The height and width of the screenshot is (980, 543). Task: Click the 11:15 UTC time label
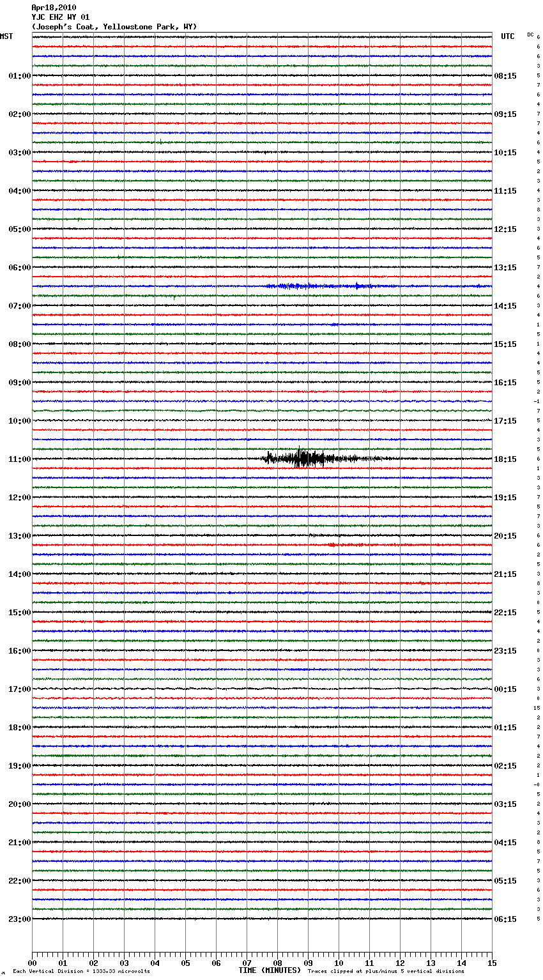505,191
